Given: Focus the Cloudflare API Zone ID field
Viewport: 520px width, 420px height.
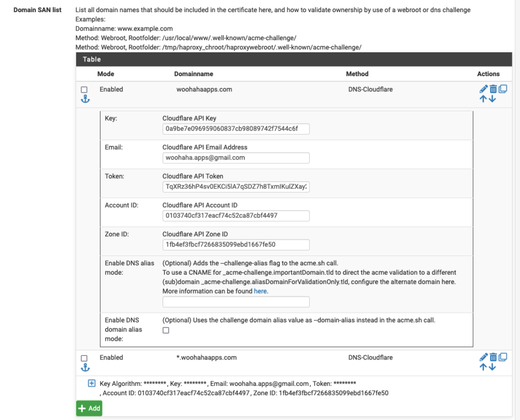Looking at the screenshot, I should [x=236, y=244].
